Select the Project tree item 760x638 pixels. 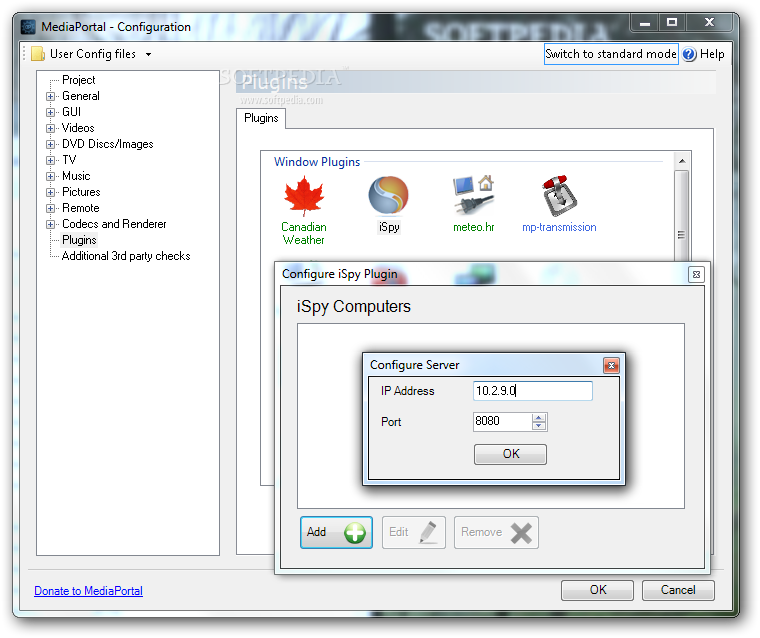[79, 80]
